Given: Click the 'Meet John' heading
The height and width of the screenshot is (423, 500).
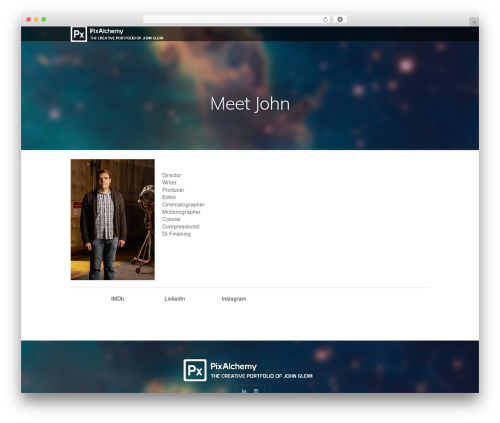Looking at the screenshot, I should click(x=250, y=104).
